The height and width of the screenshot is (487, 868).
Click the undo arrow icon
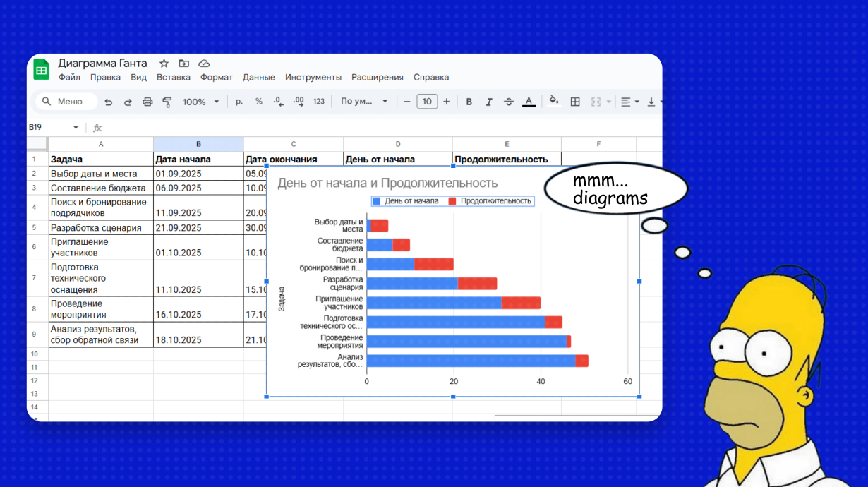[x=108, y=102]
